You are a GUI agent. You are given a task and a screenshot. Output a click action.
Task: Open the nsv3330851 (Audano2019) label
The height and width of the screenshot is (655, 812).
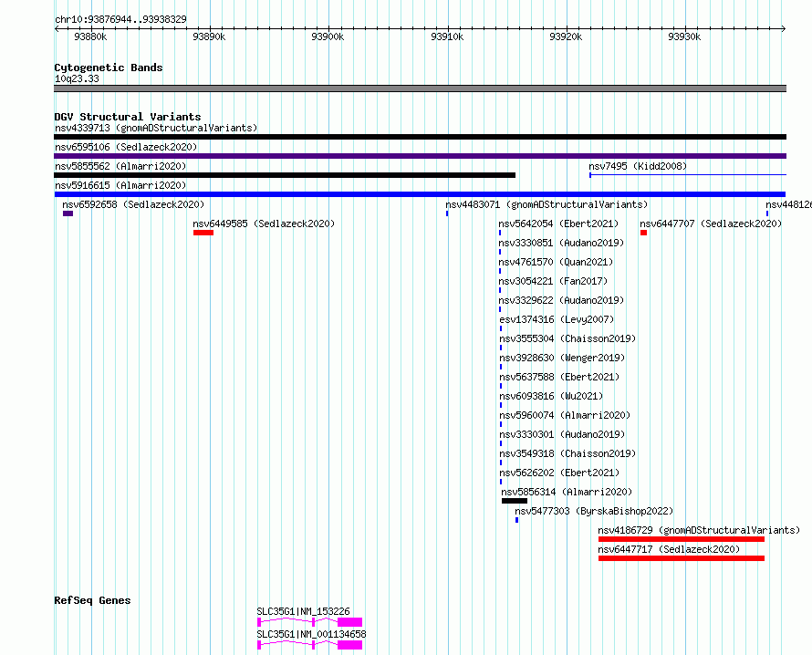point(561,243)
